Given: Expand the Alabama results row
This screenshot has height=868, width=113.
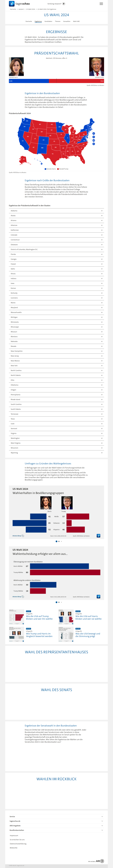Looking at the screenshot, I should (56, 211).
